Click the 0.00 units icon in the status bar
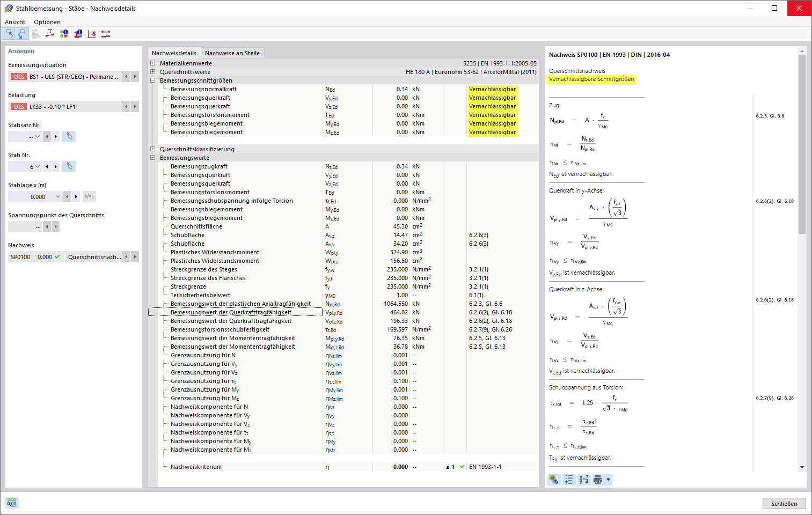 [12, 503]
